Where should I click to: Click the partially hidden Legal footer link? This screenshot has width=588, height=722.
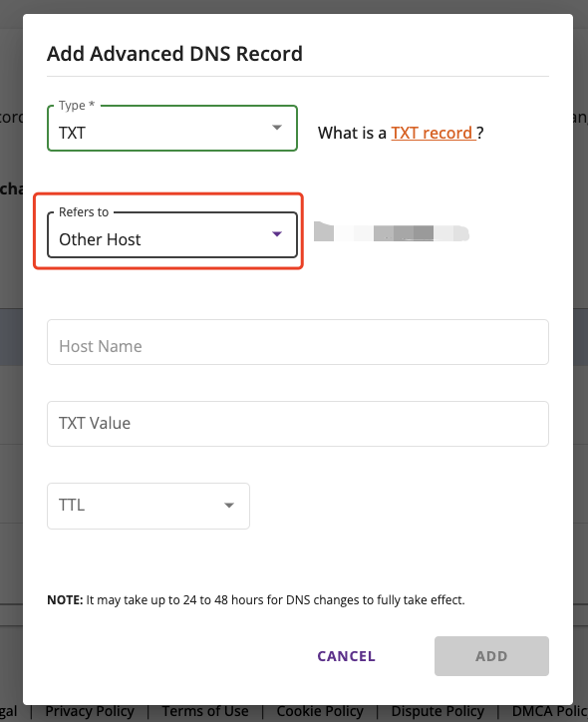pos(9,711)
